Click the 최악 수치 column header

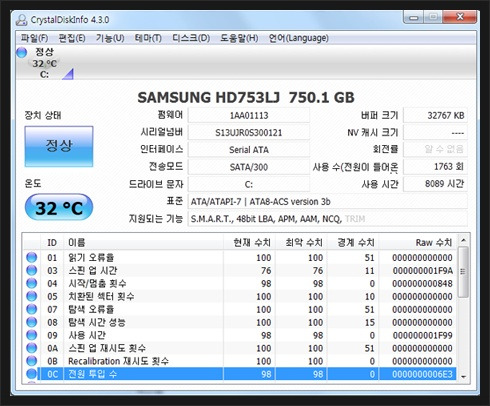click(301, 242)
